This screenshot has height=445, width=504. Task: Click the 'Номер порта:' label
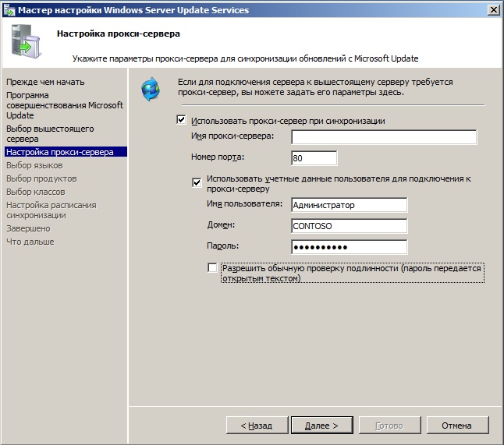click(218, 157)
